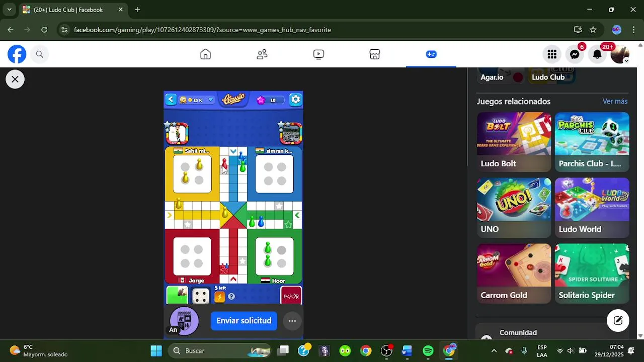Open the Facebook search magnifier

40,54
